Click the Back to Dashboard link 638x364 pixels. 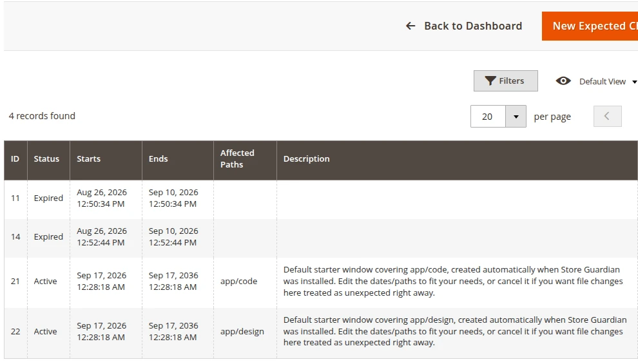pyautogui.click(x=464, y=26)
